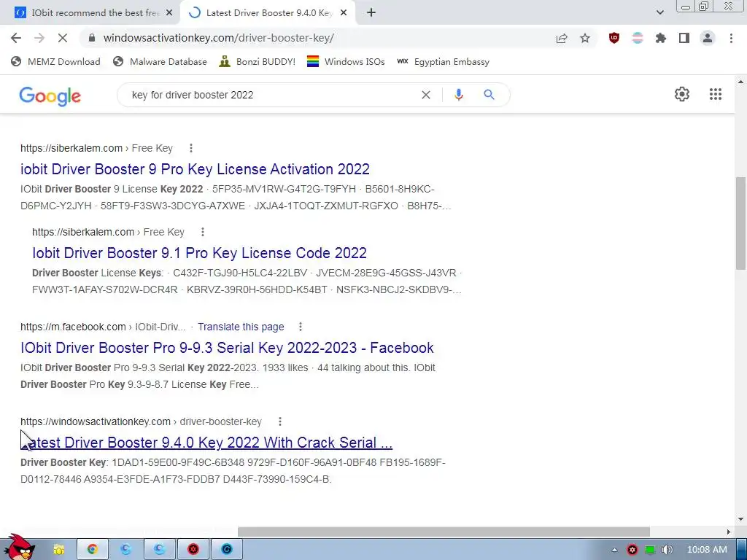This screenshot has height=560, width=747.
Task: Click the Google search text box
Action: [x=271, y=95]
